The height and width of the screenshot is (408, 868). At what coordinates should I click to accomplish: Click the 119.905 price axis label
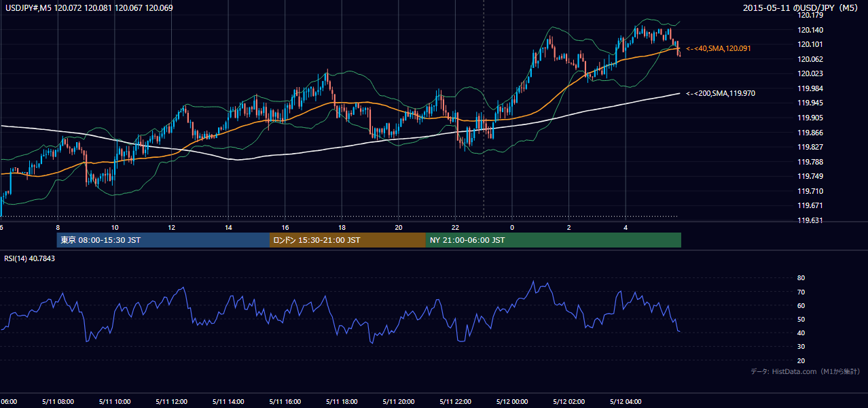[810, 118]
